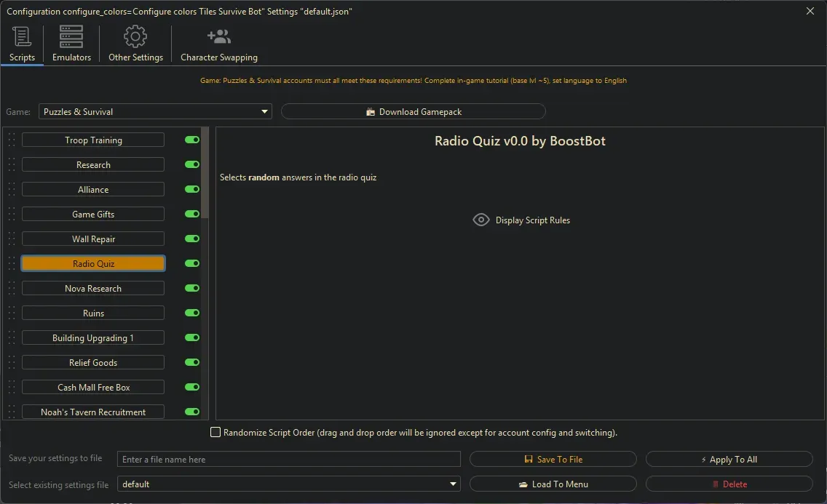Open the Emulators server icon

pos(71,36)
